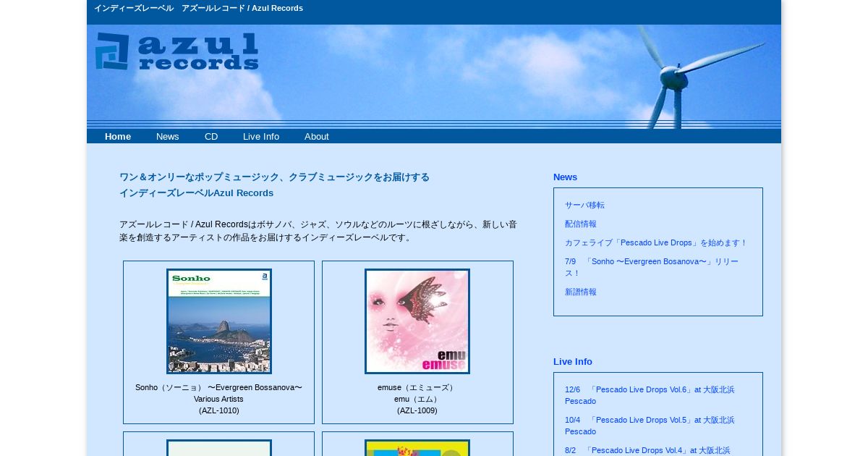The height and width of the screenshot is (456, 868).
Task: Open the 7/9 Sonho Evergreen Bosanova release link
Action: (652, 267)
